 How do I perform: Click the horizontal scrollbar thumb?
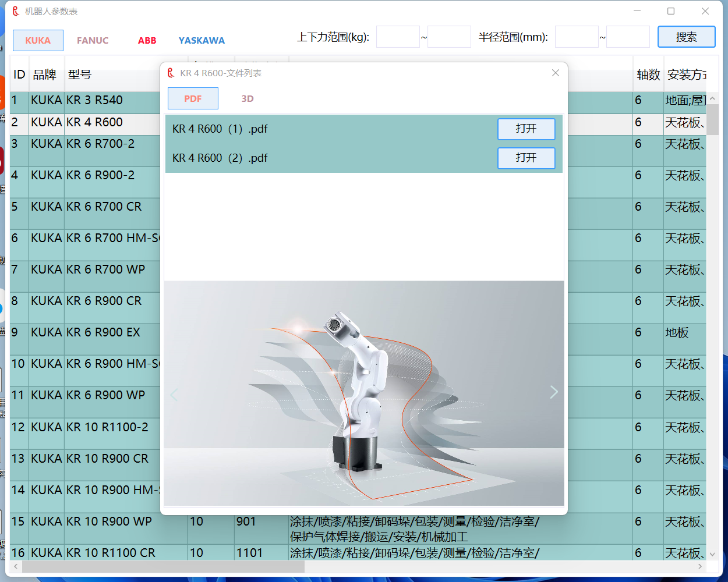[163, 566]
